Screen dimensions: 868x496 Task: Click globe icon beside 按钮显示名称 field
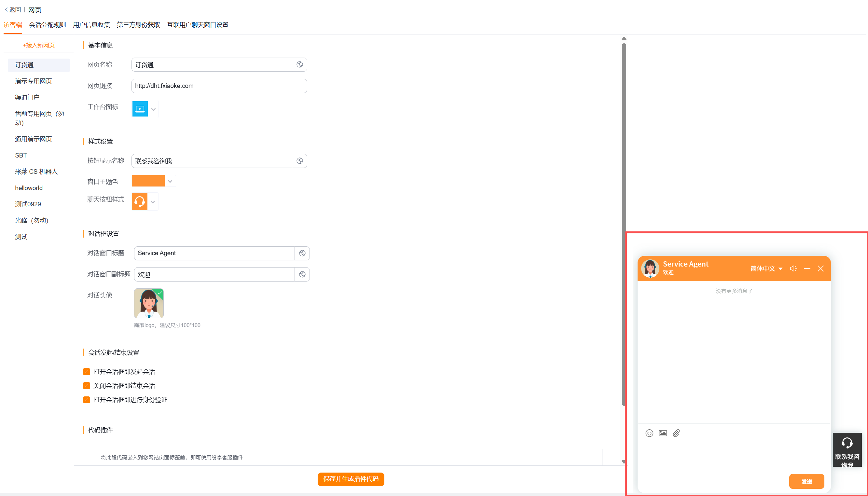point(299,161)
